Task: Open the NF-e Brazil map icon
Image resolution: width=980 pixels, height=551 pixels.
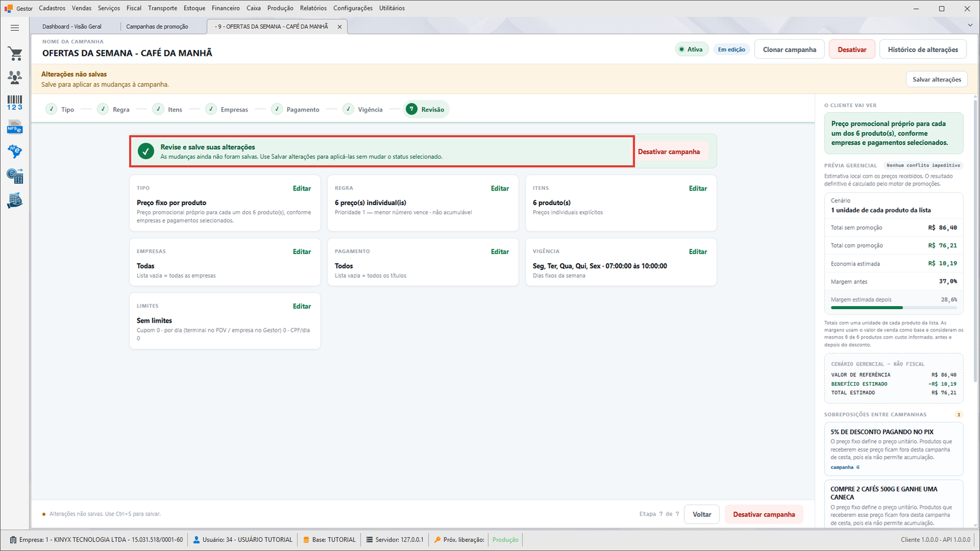Action: coord(15,151)
